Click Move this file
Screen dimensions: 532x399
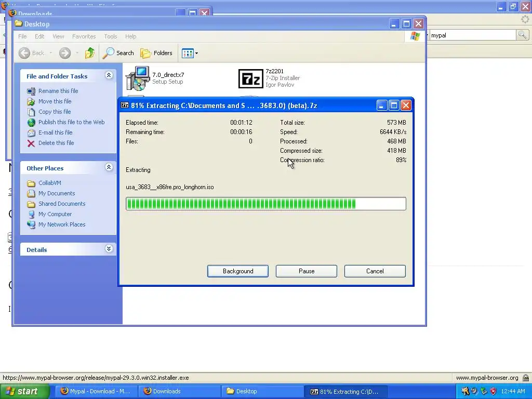[55, 101]
